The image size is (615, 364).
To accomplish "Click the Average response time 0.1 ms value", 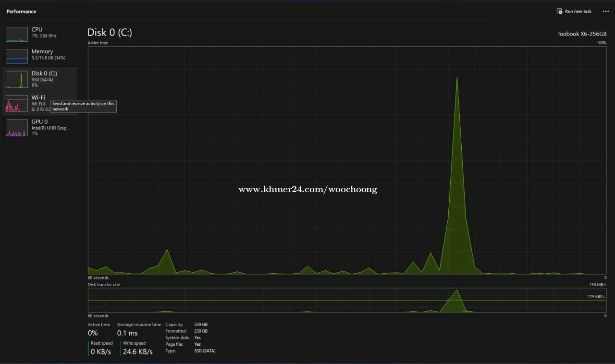I will point(127,333).
